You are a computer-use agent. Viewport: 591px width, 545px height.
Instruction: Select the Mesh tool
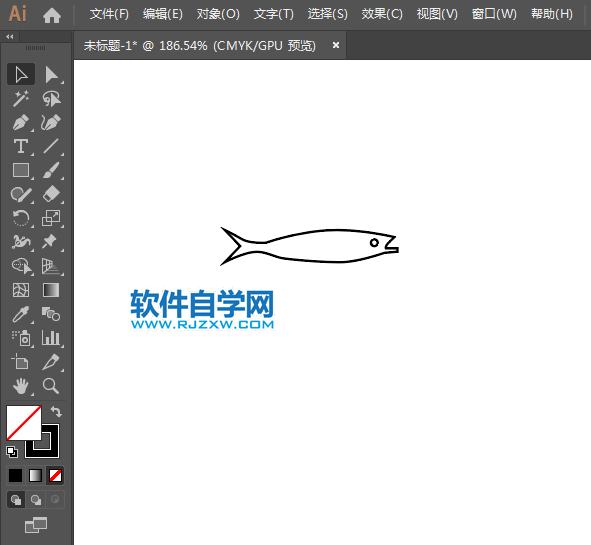[x=21, y=290]
